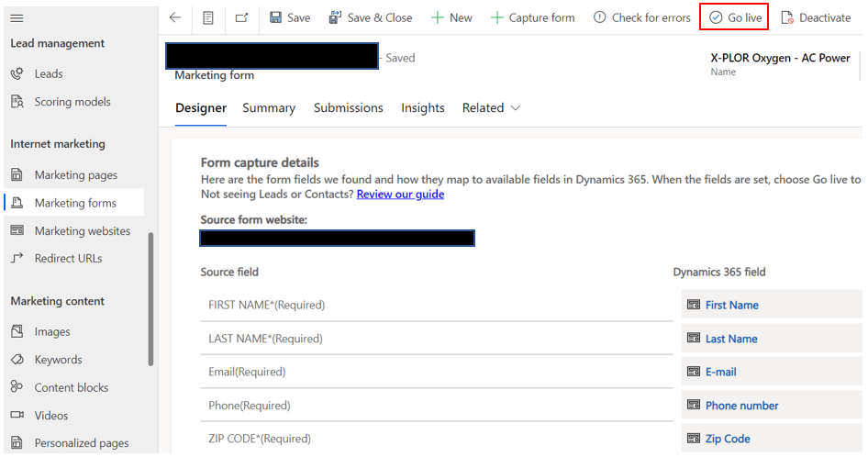
Task: Select the First Name Dynamics 365 field
Action: click(x=731, y=306)
